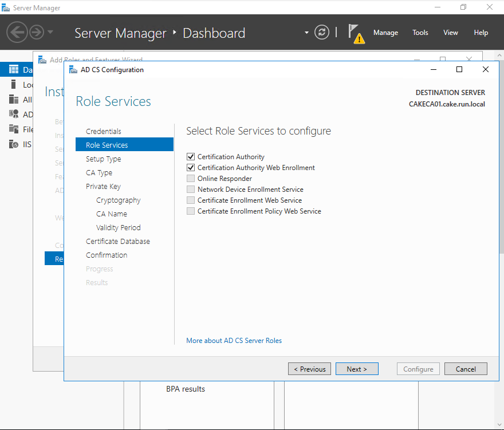This screenshot has height=430, width=504.
Task: Click the refresh icon in Server Manager
Action: (x=322, y=32)
